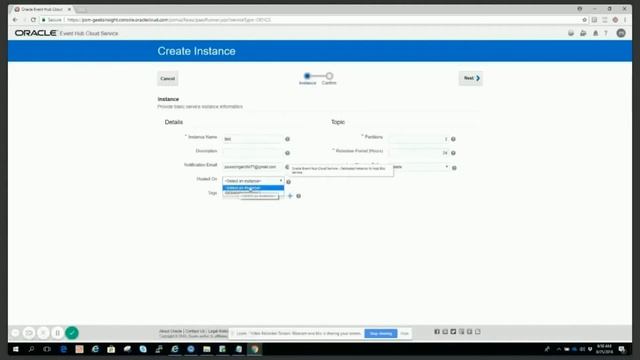The width and height of the screenshot is (640, 360).
Task: Click the first icon in Oracle header toolbar
Action: (x=571, y=33)
